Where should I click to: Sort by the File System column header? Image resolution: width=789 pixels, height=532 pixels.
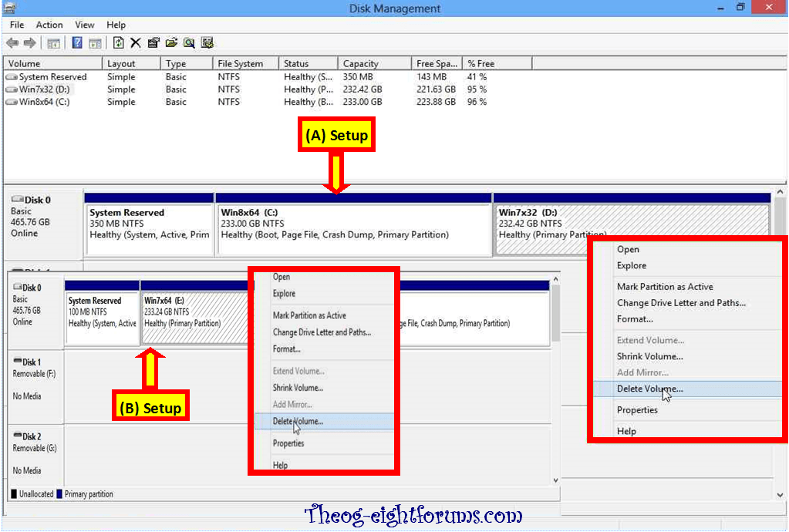245,64
